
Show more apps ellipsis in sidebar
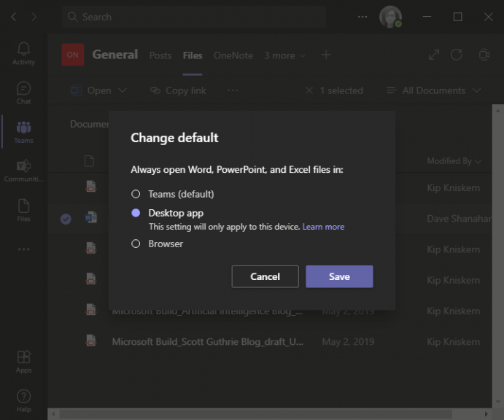23,249
